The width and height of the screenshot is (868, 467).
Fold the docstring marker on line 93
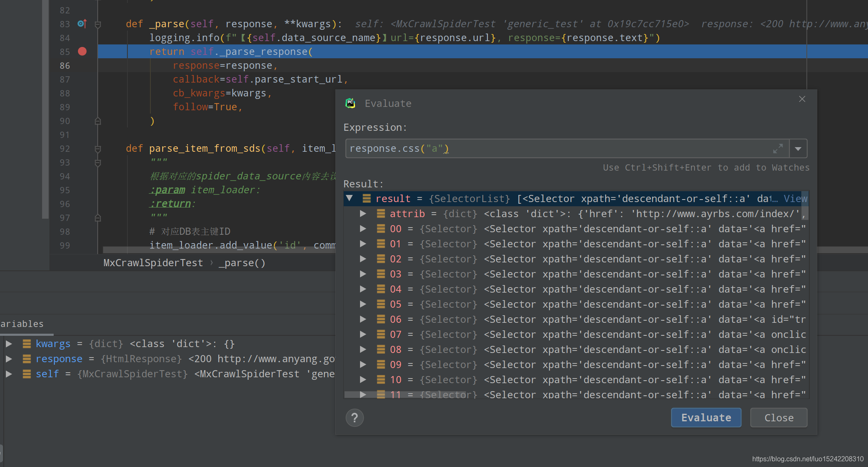click(98, 163)
